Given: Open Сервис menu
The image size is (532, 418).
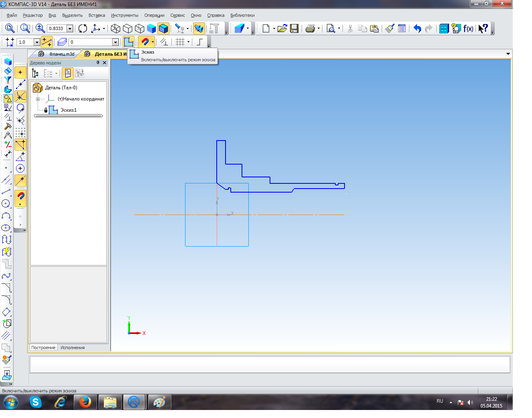Looking at the screenshot, I should pos(177,15).
